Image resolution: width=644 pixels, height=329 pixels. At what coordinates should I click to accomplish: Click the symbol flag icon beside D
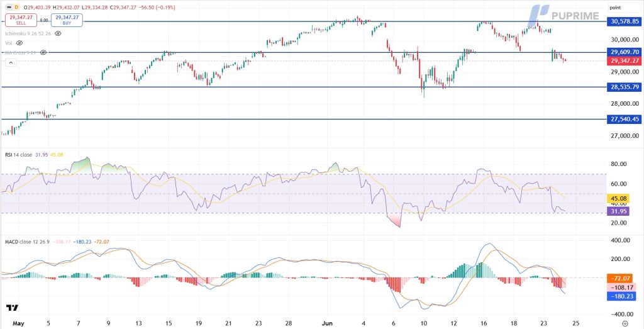point(9,7)
